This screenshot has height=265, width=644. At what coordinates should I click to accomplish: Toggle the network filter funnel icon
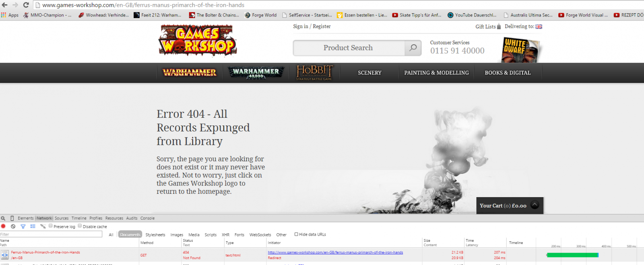click(x=23, y=226)
